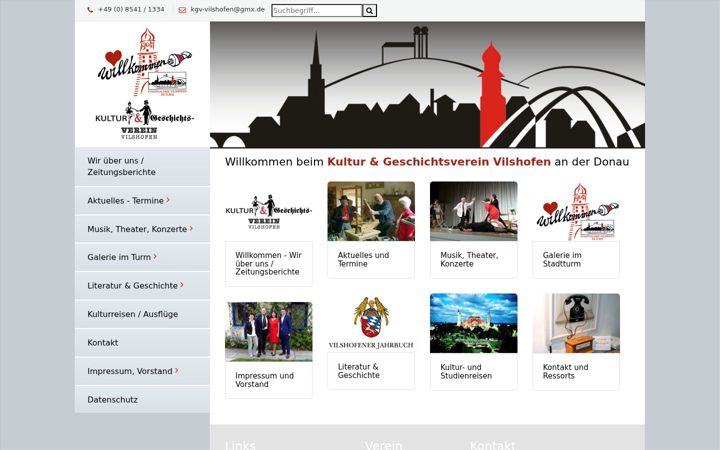Focus the Suchbegriff search field
The image size is (720, 450).
[x=317, y=11]
